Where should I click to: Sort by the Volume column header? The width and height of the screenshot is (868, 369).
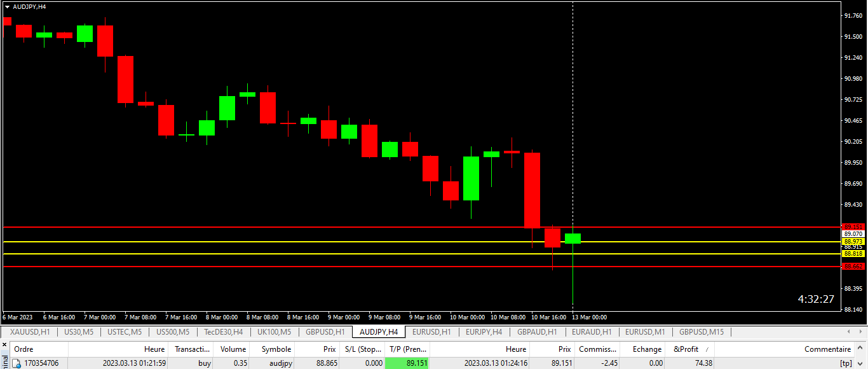point(233,349)
